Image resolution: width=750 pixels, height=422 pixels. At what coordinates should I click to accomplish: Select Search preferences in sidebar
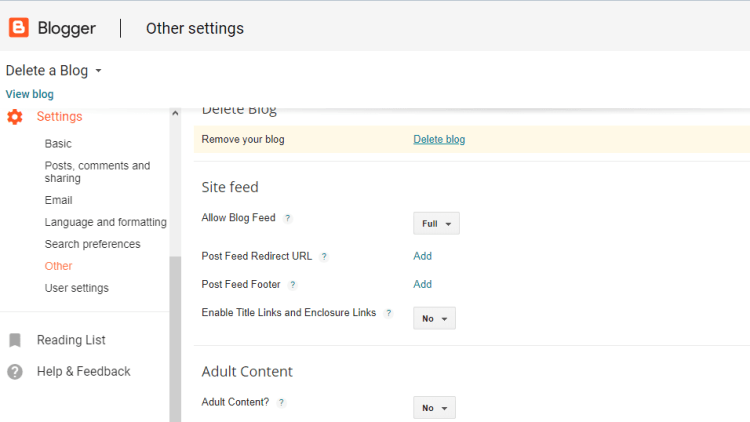point(92,244)
